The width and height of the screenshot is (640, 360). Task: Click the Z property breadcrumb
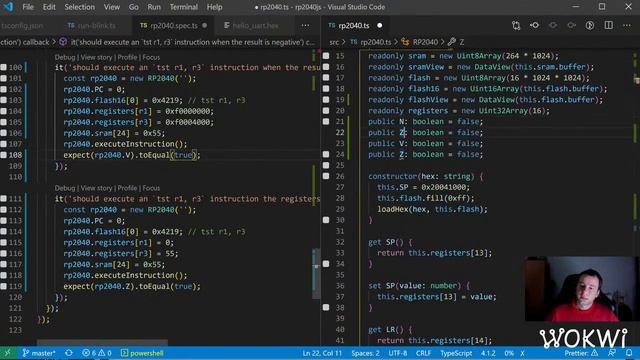456,42
